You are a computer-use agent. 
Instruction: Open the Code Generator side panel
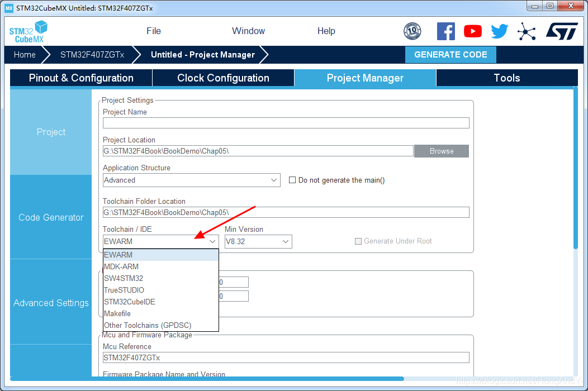pyautogui.click(x=51, y=217)
